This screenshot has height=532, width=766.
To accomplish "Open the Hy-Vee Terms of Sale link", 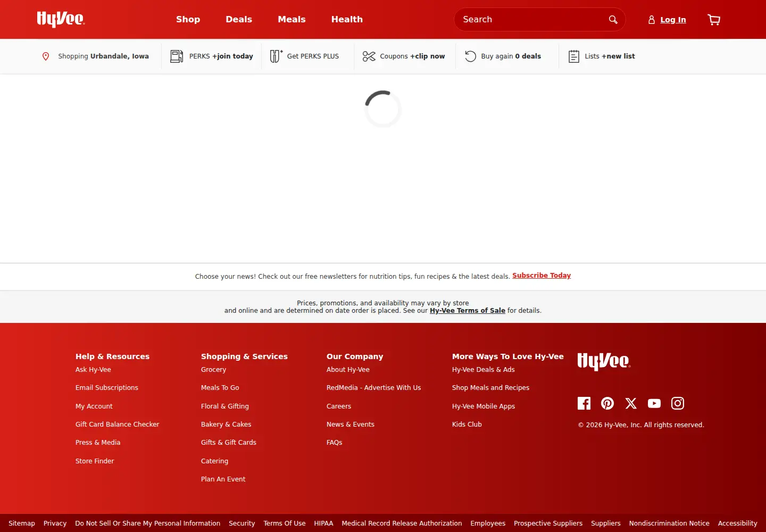I will tap(468, 311).
